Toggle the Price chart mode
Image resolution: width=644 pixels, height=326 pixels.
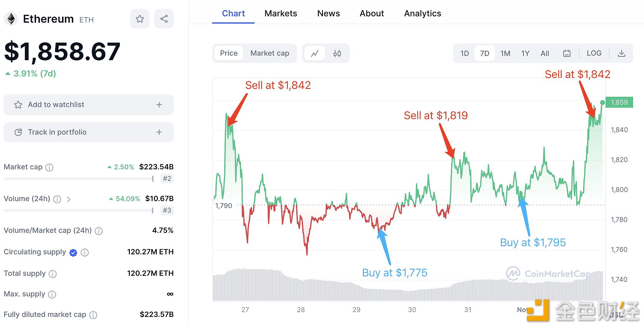pos(229,54)
